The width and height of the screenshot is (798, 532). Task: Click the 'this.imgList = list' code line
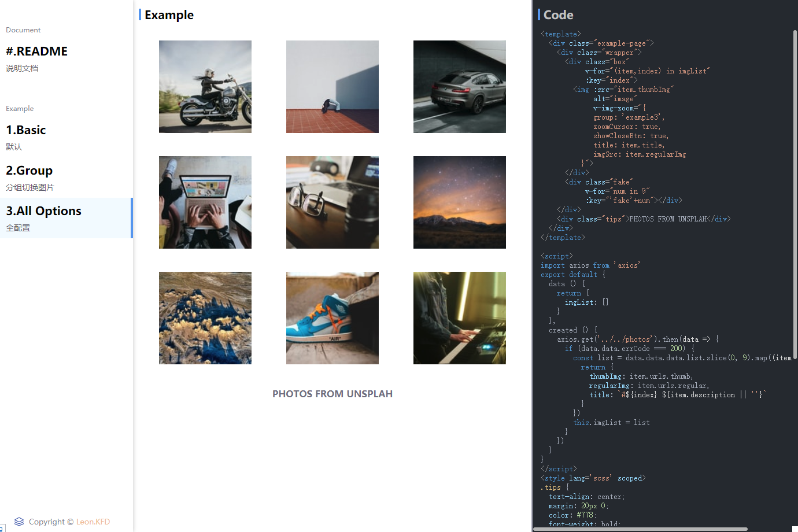611,423
